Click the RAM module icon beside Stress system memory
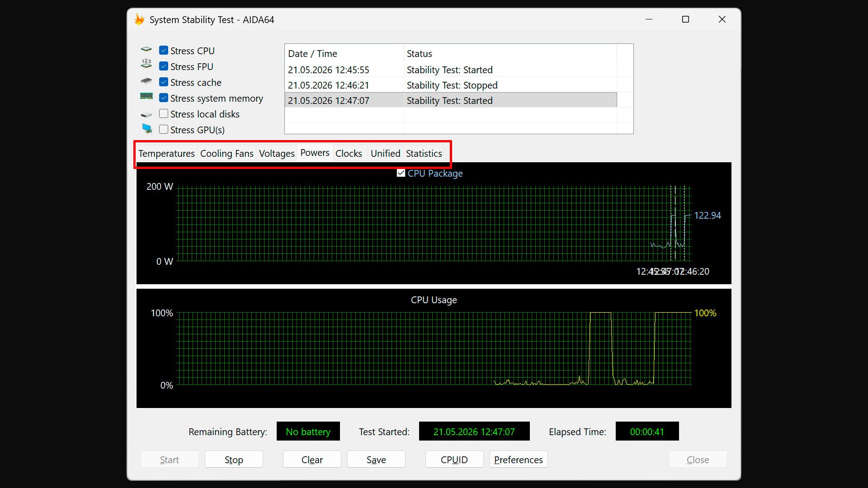The height and width of the screenshot is (488, 868). 146,96
